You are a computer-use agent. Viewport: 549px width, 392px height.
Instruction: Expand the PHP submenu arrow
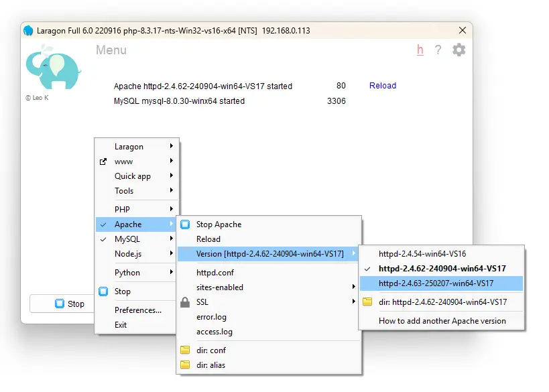point(171,209)
